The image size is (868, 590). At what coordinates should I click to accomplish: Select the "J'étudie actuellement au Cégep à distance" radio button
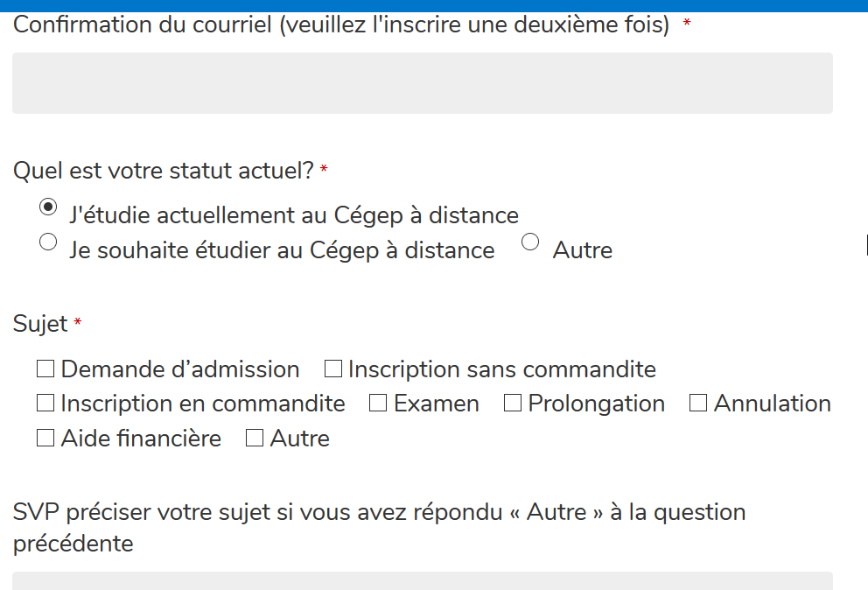point(49,207)
